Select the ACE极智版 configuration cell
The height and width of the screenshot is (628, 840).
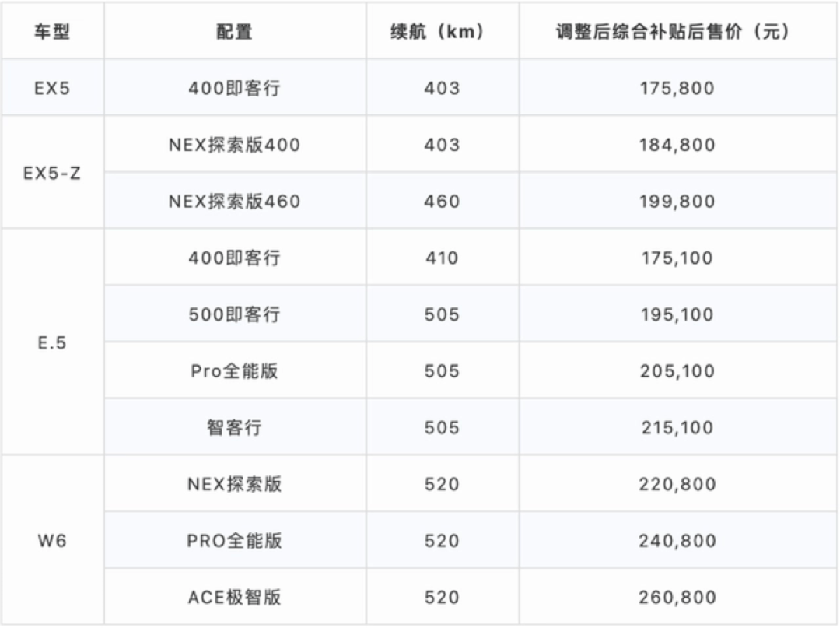pos(234,598)
